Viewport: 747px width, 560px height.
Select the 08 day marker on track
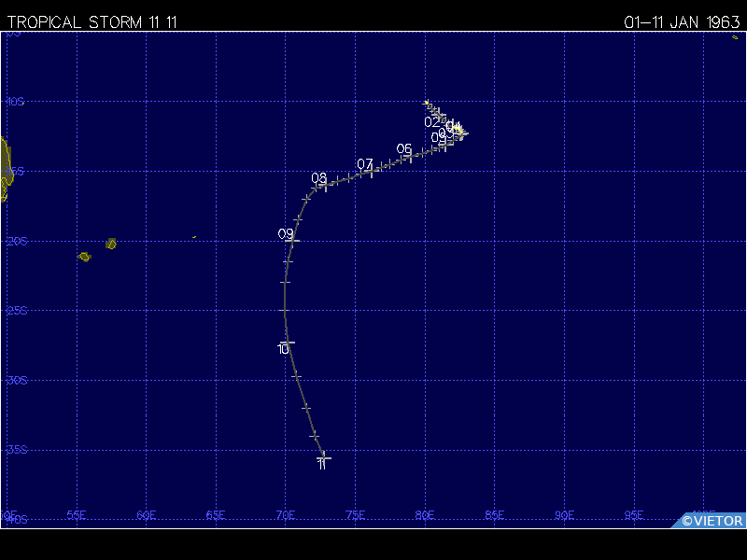point(318,178)
